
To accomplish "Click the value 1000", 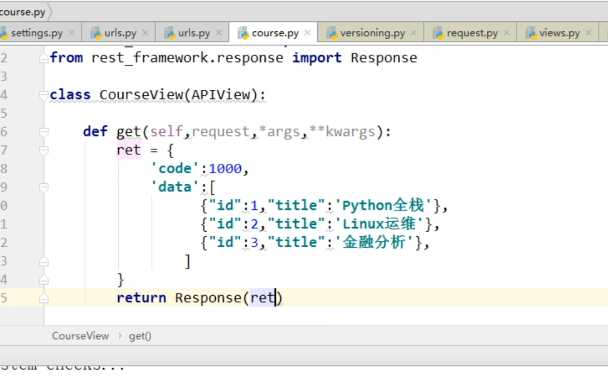I will click(x=225, y=168).
